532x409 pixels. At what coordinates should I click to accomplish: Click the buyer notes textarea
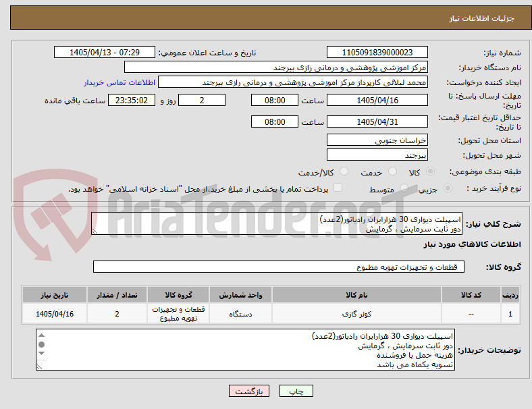tap(245, 350)
